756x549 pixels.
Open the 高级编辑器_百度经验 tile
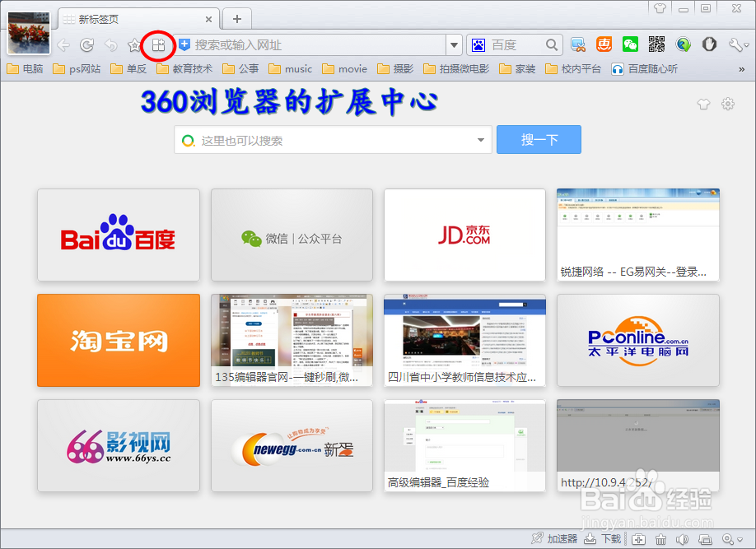(x=464, y=446)
